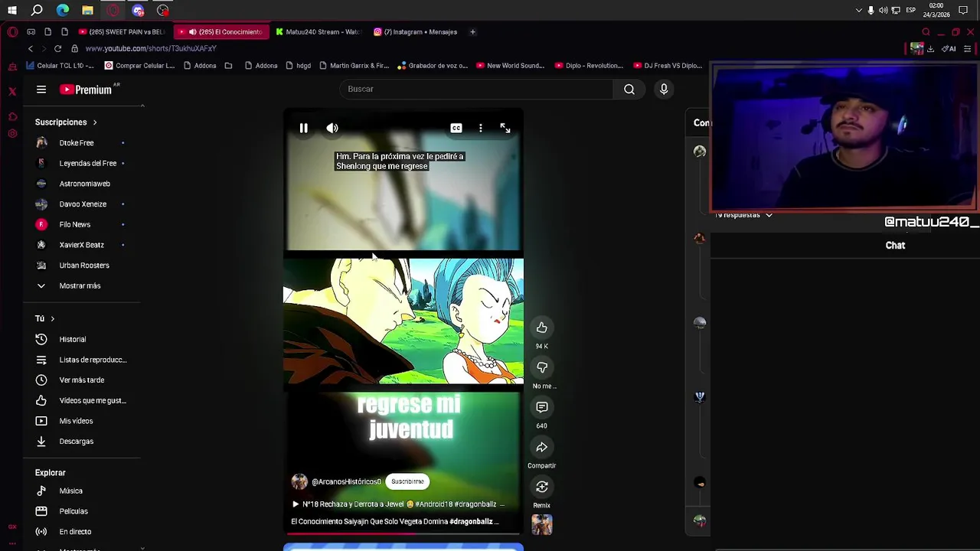Mute the Shorts video volume

(x=332, y=129)
